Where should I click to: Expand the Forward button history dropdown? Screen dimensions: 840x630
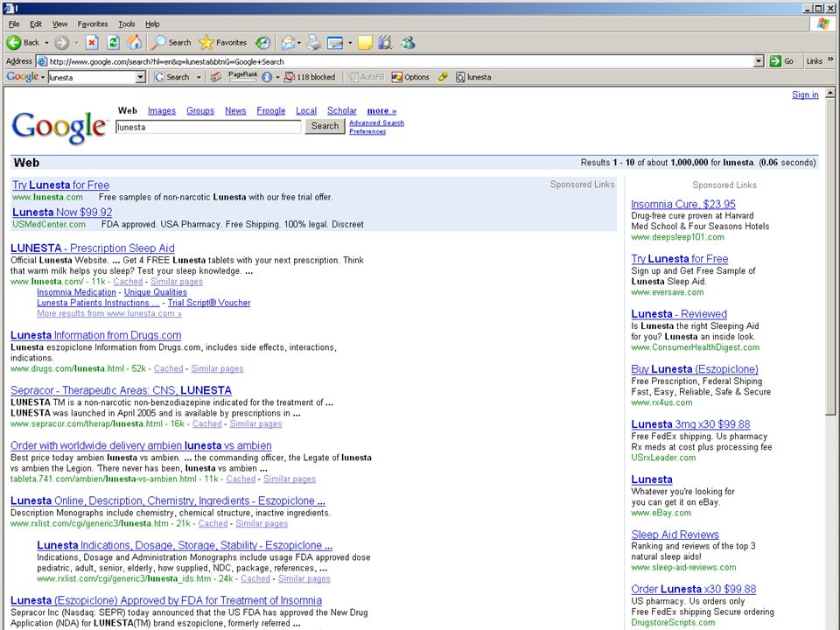[x=76, y=42]
